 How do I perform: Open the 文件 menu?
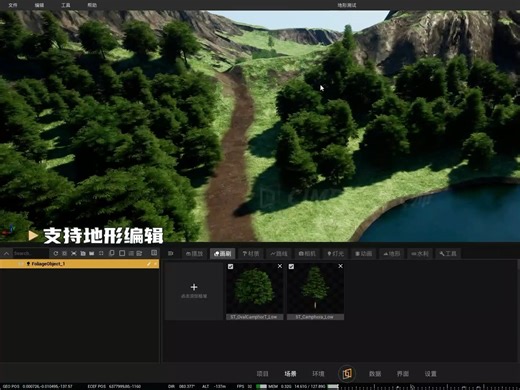13,5
